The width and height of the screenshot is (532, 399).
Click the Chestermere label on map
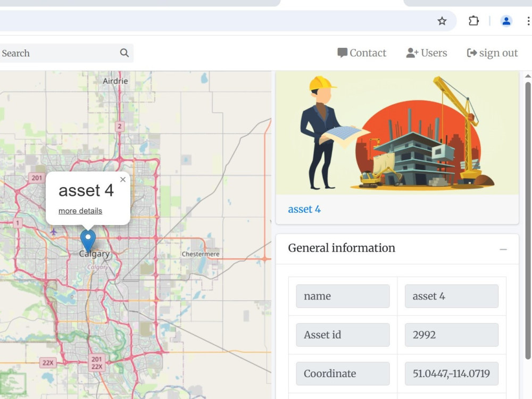point(201,254)
